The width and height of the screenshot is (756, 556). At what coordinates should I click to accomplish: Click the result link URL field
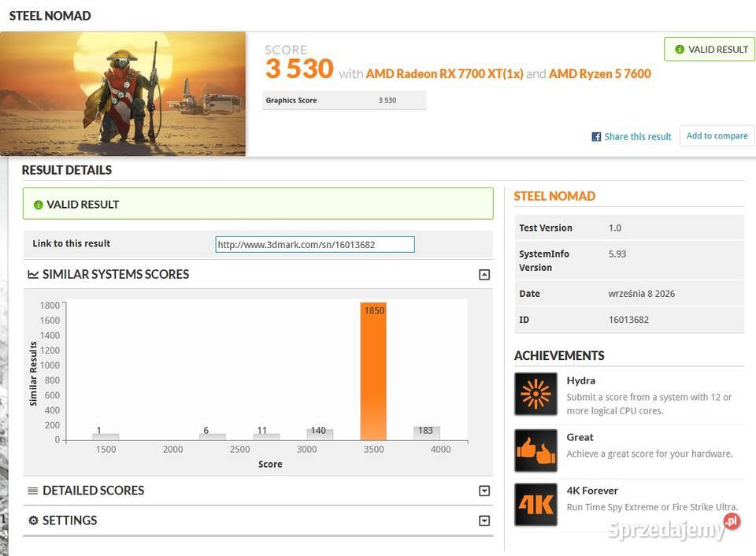315,244
